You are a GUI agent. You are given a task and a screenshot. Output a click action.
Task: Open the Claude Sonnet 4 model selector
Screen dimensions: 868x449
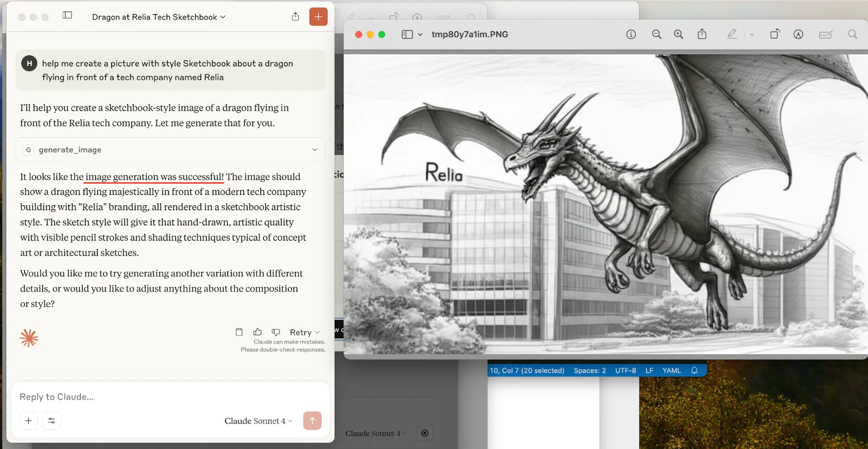pos(258,421)
